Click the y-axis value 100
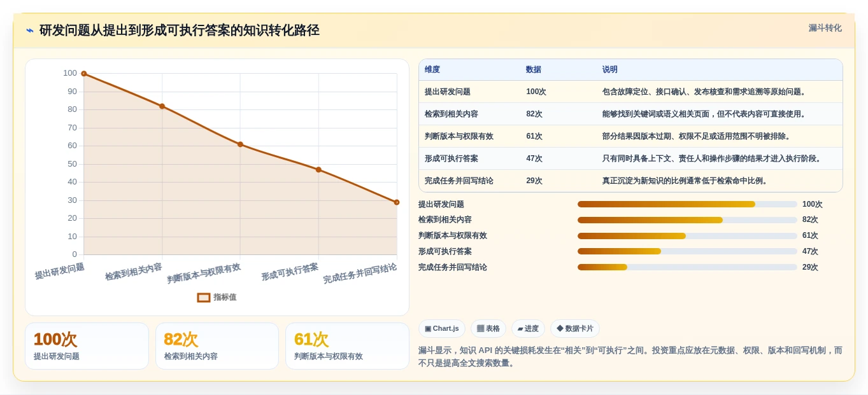The height and width of the screenshot is (395, 868). tap(70, 73)
